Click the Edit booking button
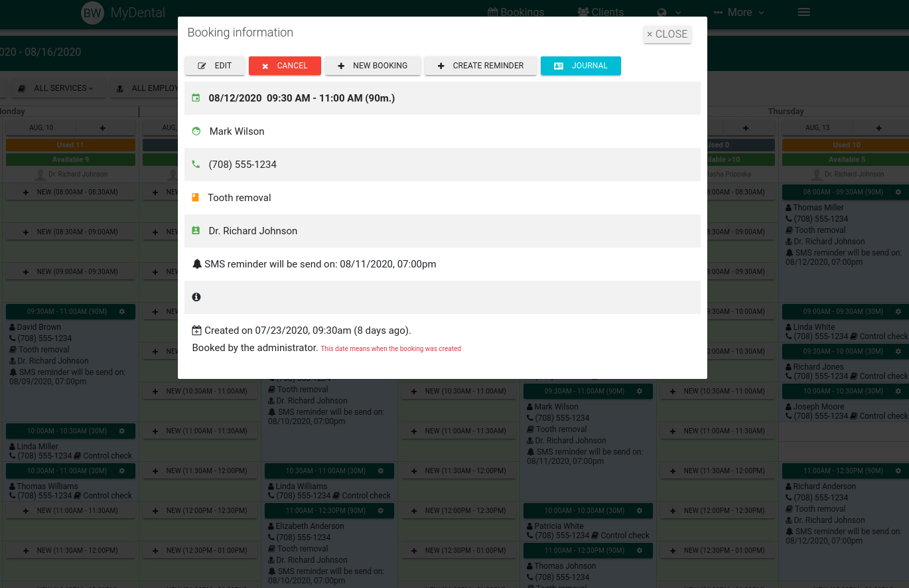This screenshot has width=909, height=588. click(x=215, y=66)
